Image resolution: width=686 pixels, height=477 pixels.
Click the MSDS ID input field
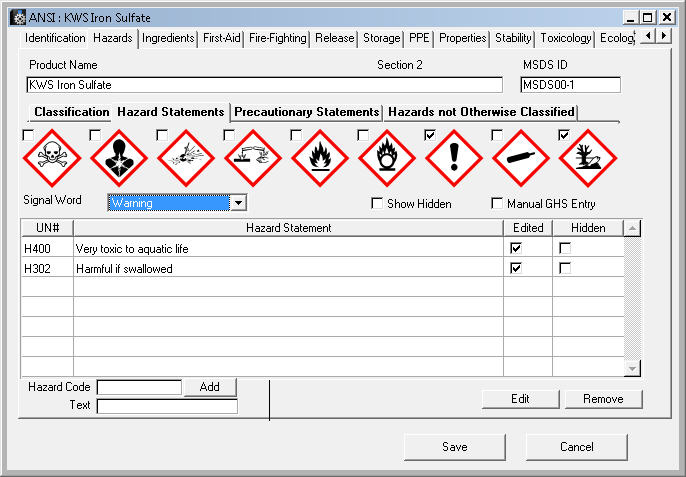(570, 85)
